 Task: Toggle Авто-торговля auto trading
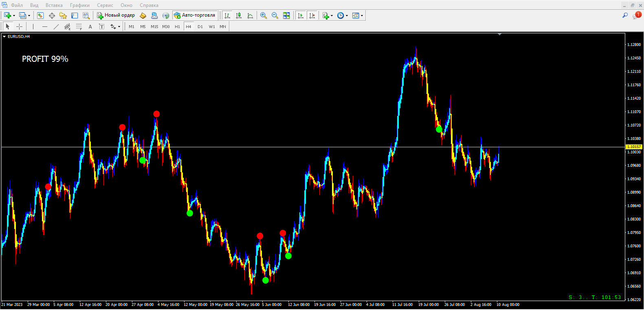(x=195, y=15)
